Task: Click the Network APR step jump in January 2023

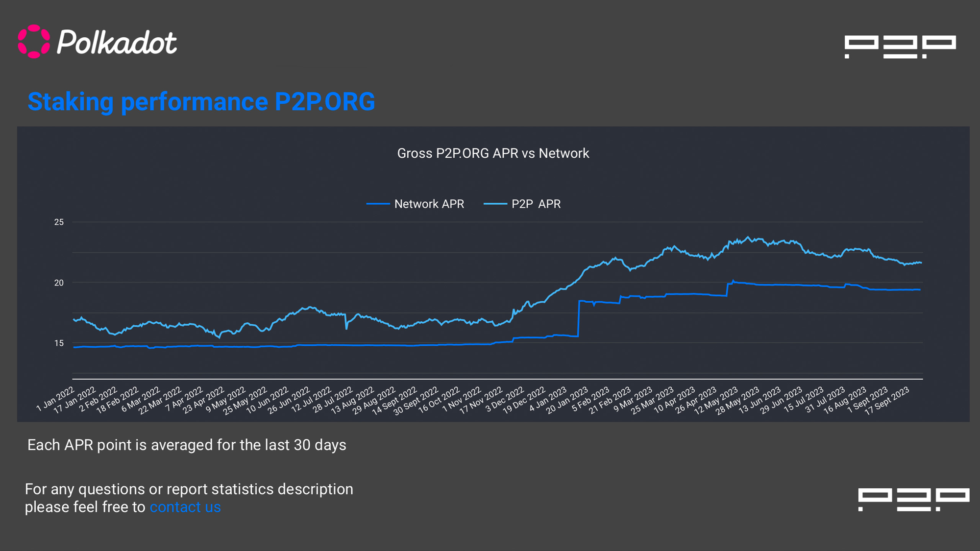Action: (x=579, y=318)
